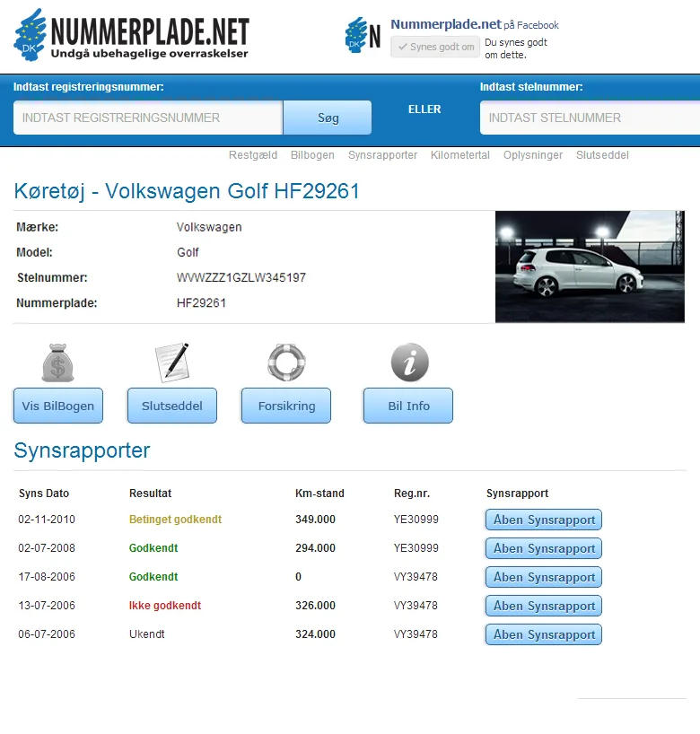Image resolution: width=700 pixels, height=734 pixels.
Task: Click the Reg.nr. column header
Action: click(x=412, y=494)
